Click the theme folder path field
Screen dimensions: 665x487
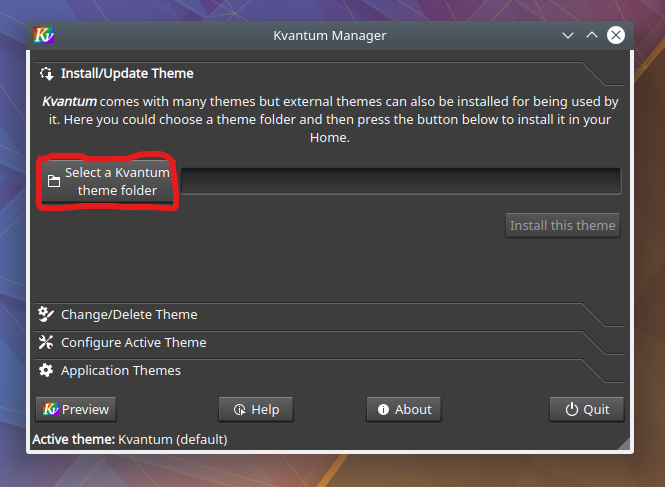pyautogui.click(x=401, y=182)
